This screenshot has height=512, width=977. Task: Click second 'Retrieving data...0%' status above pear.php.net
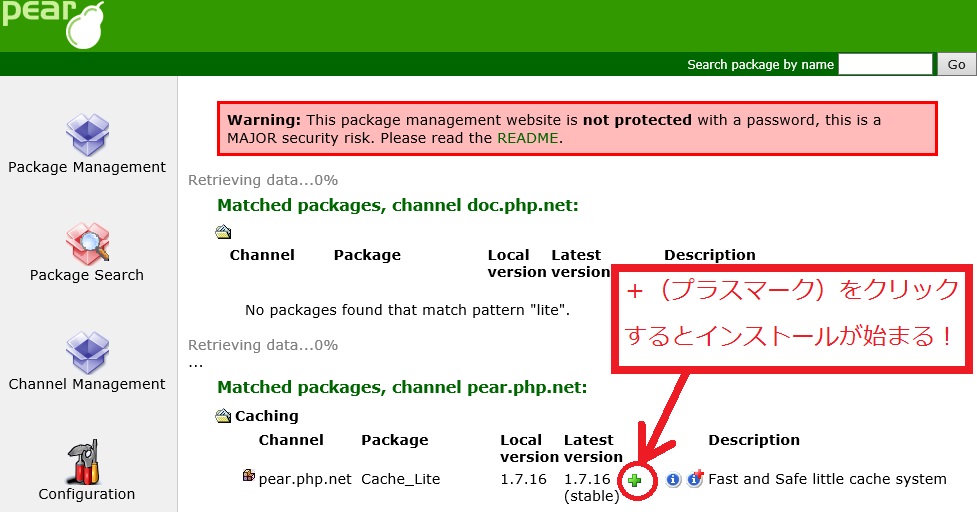pyautogui.click(x=263, y=345)
